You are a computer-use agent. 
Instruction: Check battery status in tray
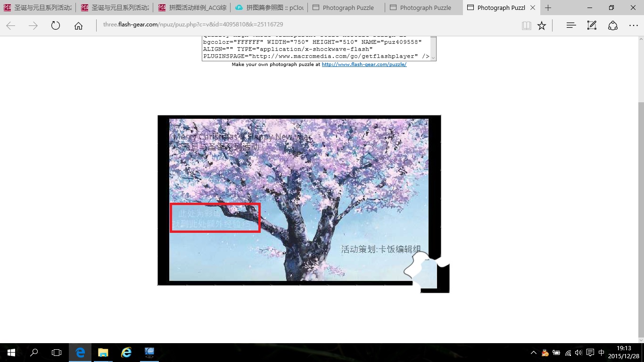(x=556, y=353)
